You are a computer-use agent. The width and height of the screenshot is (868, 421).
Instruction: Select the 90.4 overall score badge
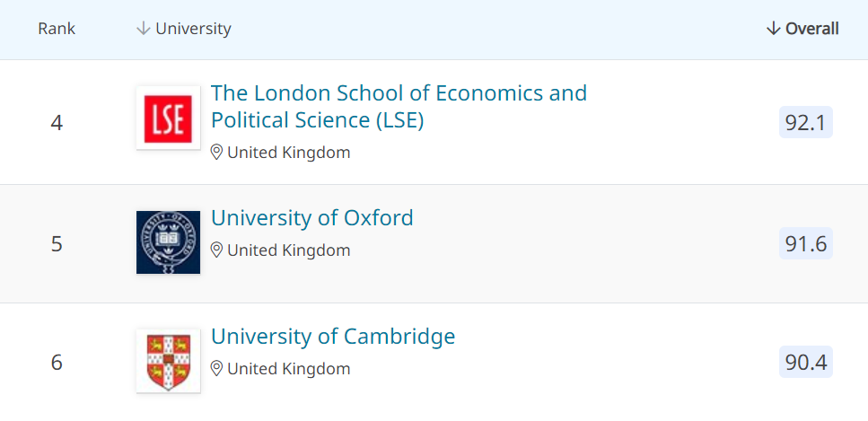tap(805, 362)
